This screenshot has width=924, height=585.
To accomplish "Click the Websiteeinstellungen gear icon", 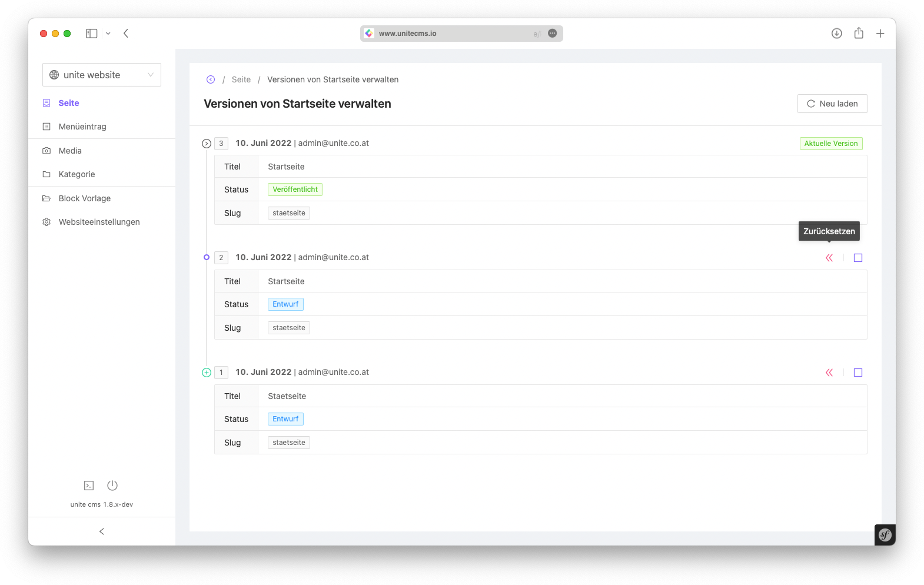I will point(46,222).
